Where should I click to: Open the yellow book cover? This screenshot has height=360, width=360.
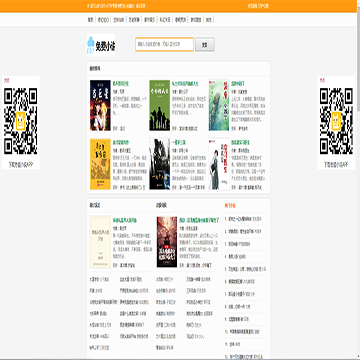(x=100, y=164)
